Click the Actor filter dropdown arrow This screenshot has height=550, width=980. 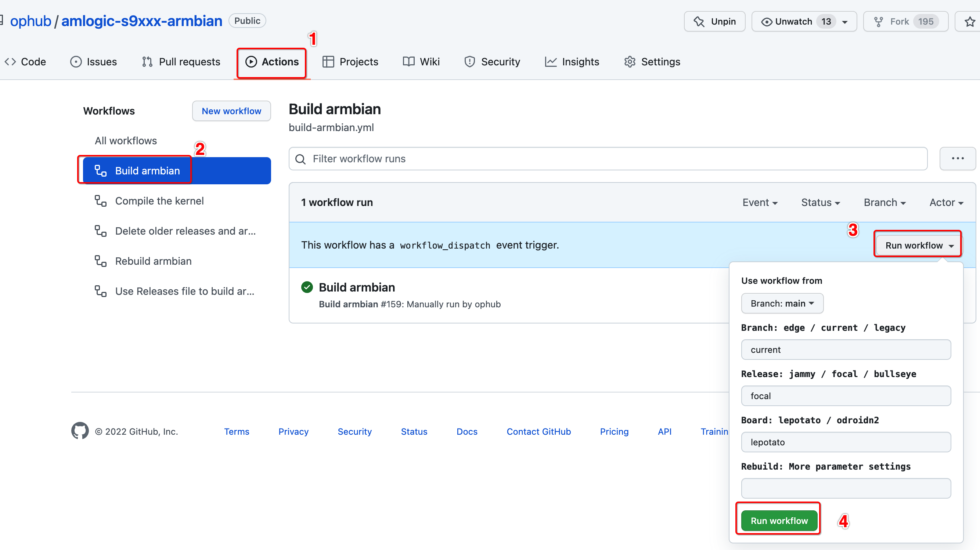[x=962, y=202]
